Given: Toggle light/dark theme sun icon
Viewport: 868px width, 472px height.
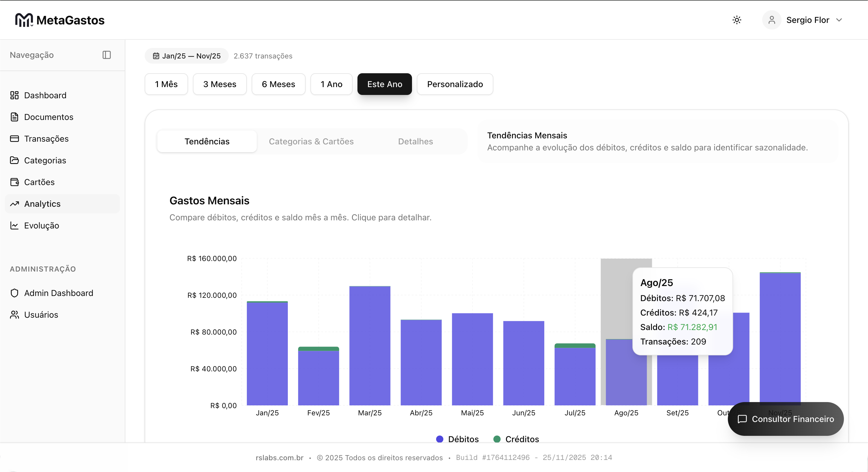Looking at the screenshot, I should [737, 20].
